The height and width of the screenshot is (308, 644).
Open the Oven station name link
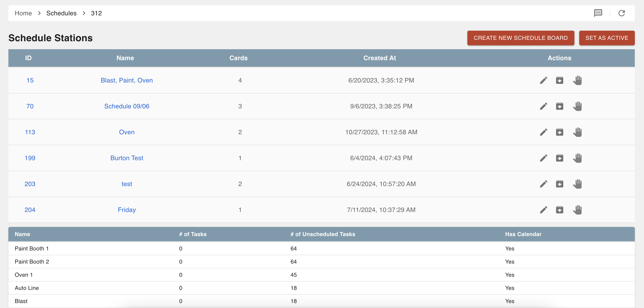pos(127,132)
